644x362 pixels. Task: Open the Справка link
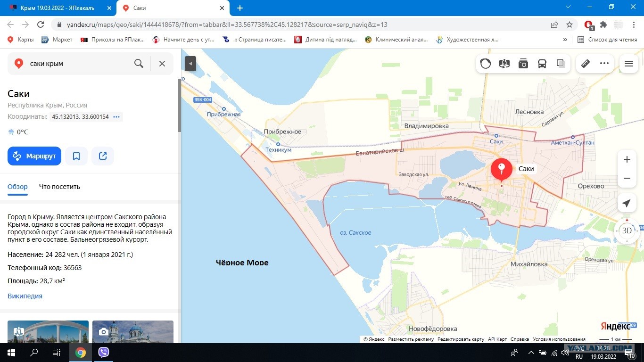tap(520, 339)
